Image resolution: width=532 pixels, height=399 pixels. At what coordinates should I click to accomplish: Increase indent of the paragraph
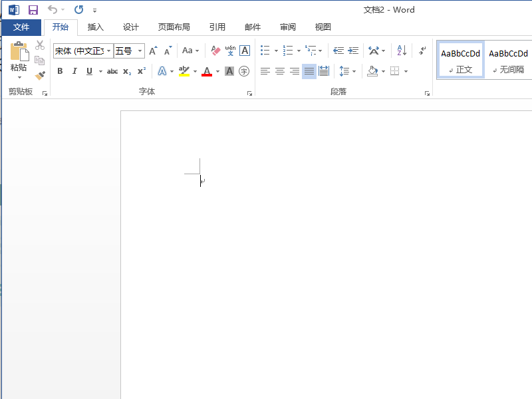pos(353,51)
